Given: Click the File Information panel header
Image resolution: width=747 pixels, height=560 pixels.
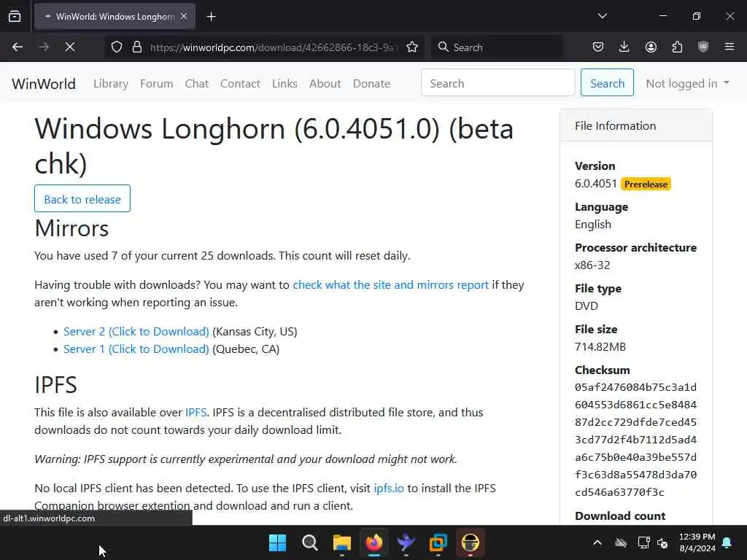Looking at the screenshot, I should tap(636, 125).
